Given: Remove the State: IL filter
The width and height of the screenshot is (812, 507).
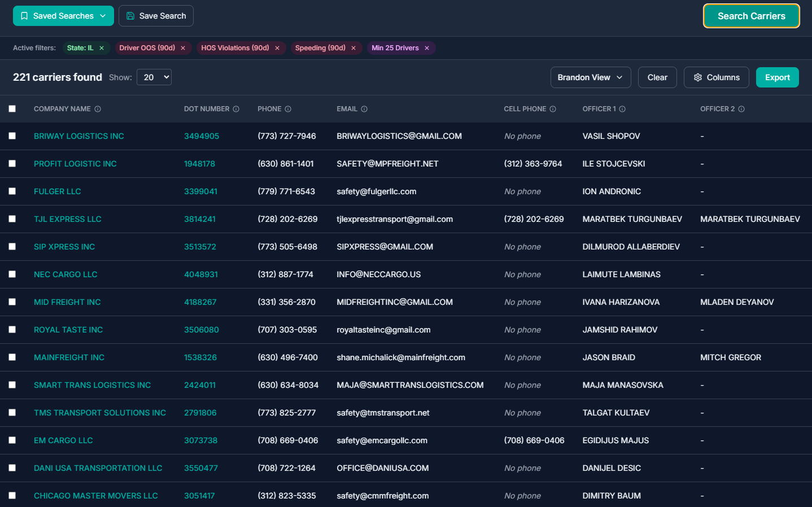Looking at the screenshot, I should click(x=102, y=48).
